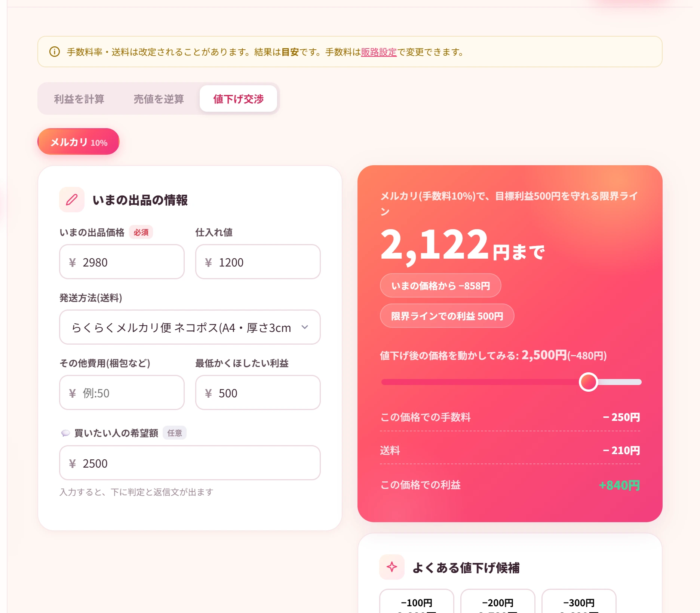Click the よくある値下げ候補 heading
This screenshot has width=700, height=613.
pyautogui.click(x=466, y=568)
